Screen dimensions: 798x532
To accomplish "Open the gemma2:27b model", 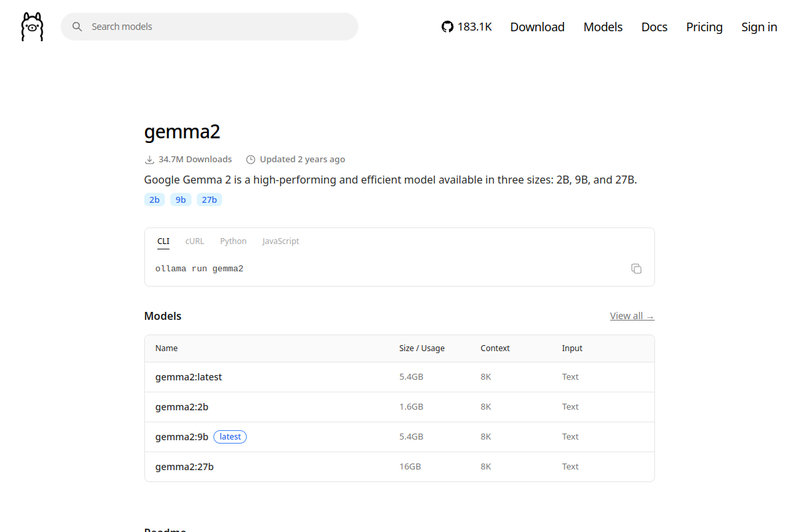I will tap(185, 467).
